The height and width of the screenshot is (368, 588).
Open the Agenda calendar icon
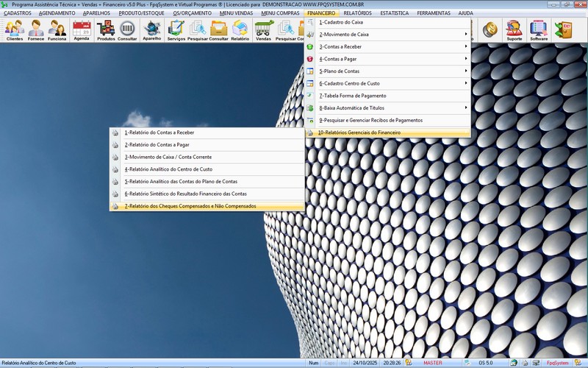[82, 30]
